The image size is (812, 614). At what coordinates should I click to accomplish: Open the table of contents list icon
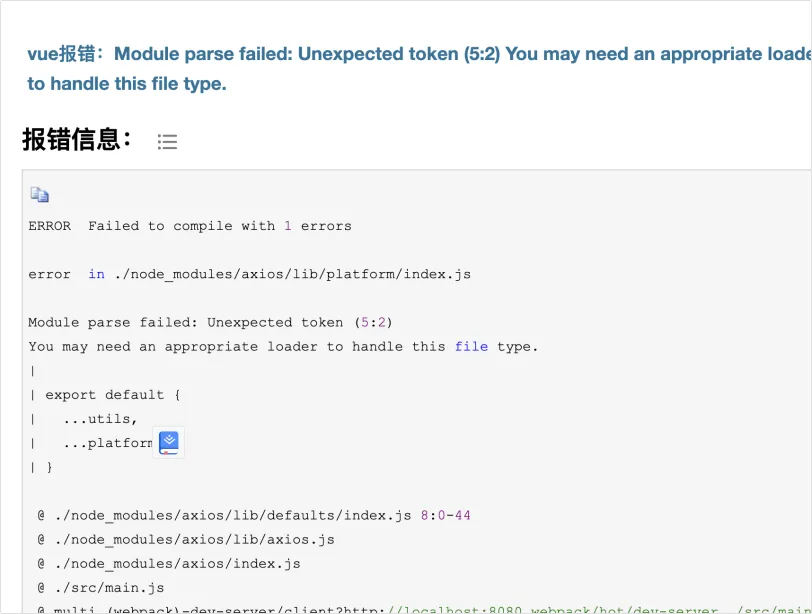click(167, 142)
